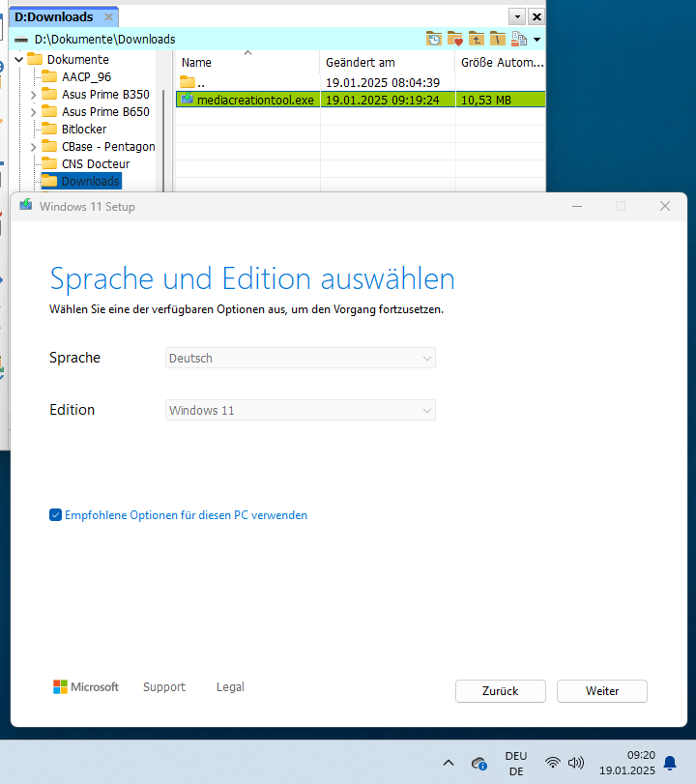Close the Windows 11 Setup window

[664, 207]
